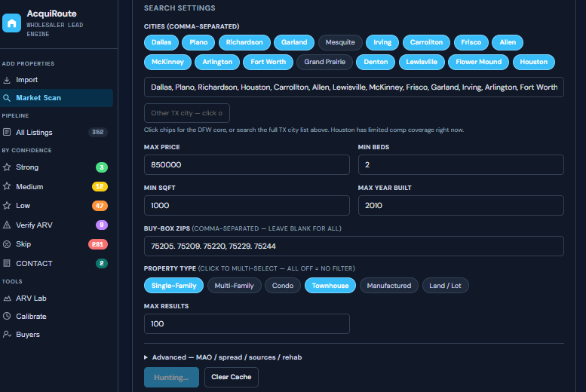Toggle the Irving city chip

[x=382, y=42]
